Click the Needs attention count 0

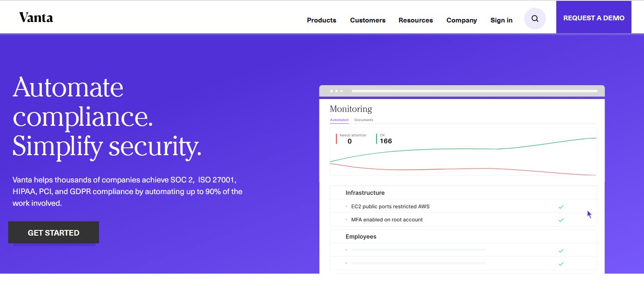(350, 141)
